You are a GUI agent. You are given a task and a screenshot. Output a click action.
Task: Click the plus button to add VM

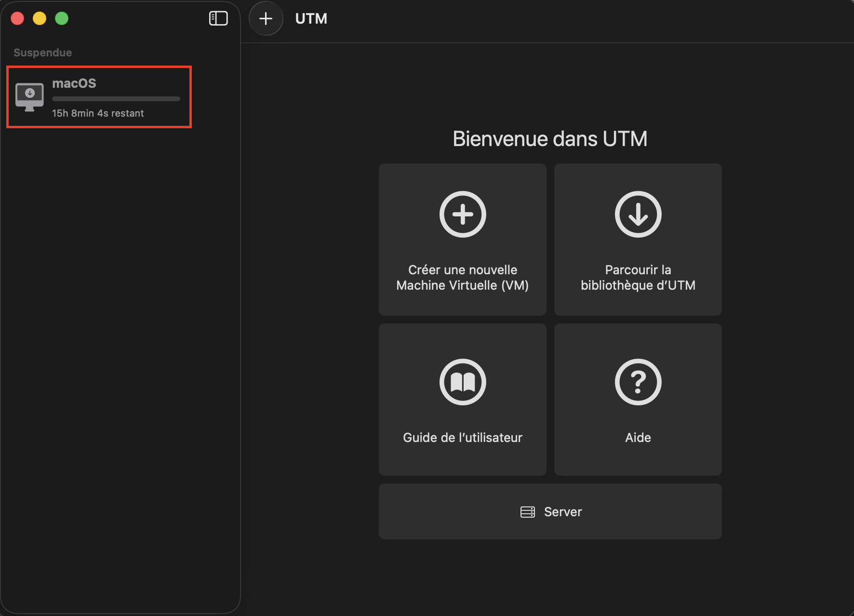pos(266,18)
